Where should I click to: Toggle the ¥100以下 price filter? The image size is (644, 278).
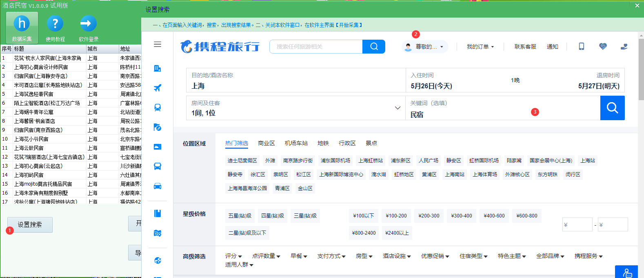(x=364, y=215)
